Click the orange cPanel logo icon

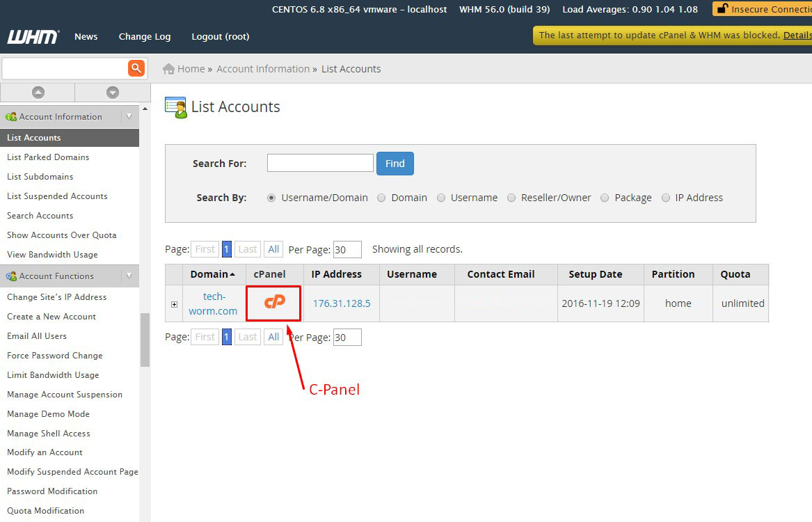pyautogui.click(x=275, y=302)
